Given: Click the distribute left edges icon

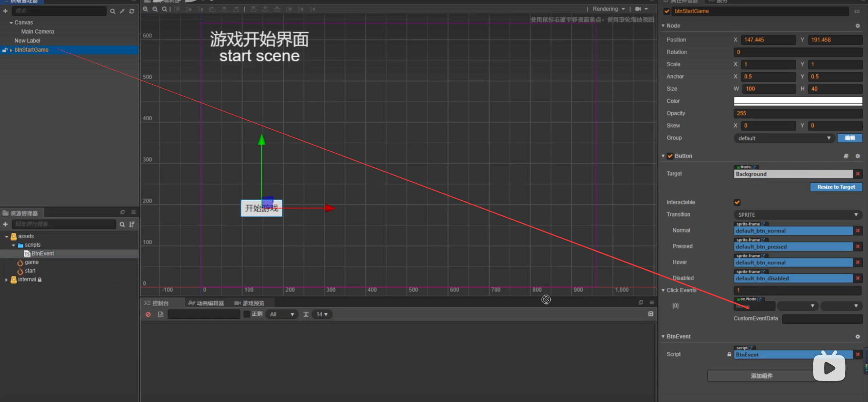Looking at the screenshot, I should [289, 9].
